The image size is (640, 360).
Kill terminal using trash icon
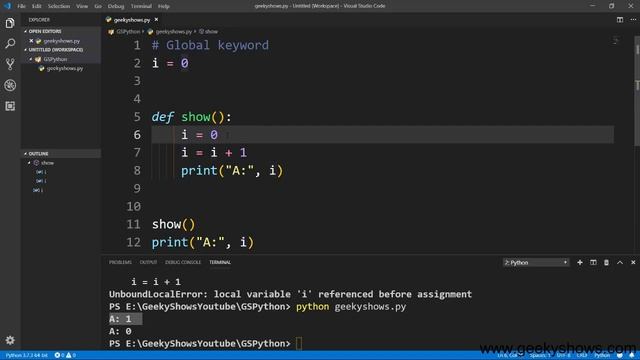(x=607, y=262)
